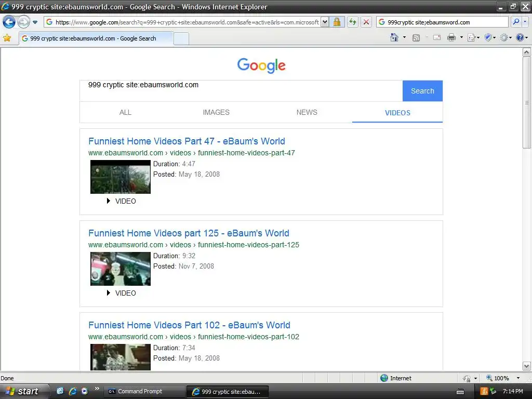
Task: Click the Google logo
Action: point(261,65)
